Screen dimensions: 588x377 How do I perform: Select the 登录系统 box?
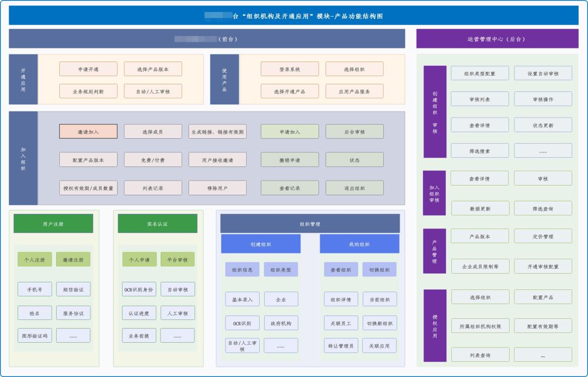(x=290, y=69)
